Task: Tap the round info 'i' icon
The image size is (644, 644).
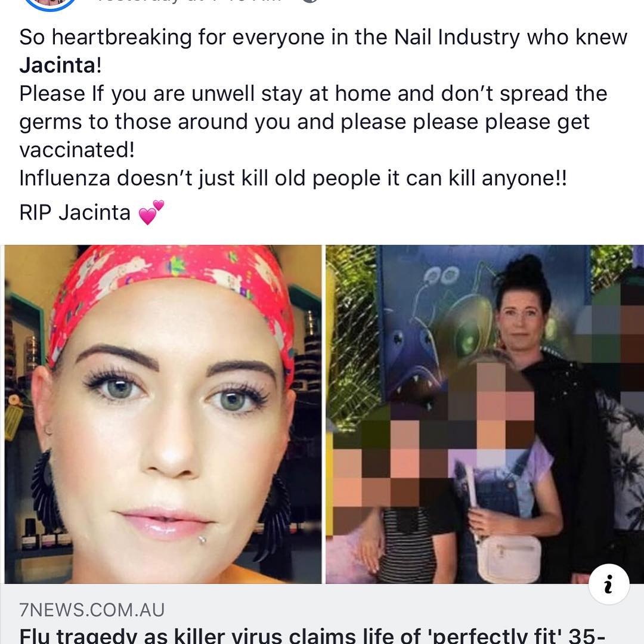Action: 609,584
